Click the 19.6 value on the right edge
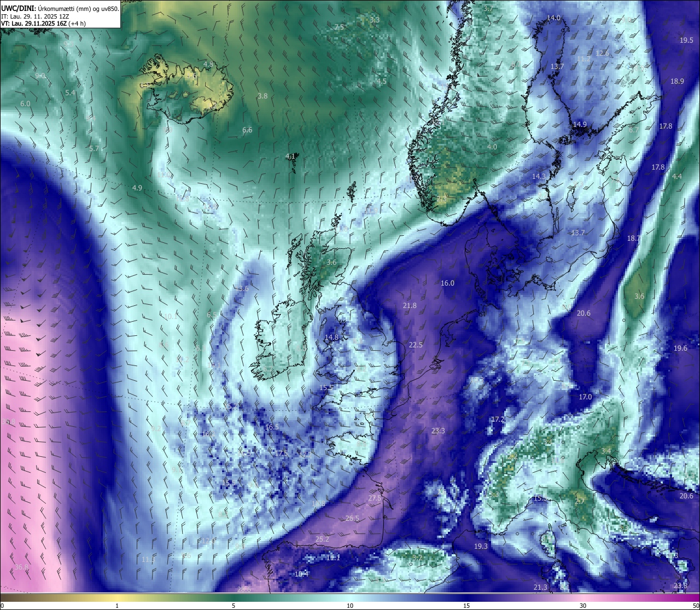The image size is (700, 610). 680,348
